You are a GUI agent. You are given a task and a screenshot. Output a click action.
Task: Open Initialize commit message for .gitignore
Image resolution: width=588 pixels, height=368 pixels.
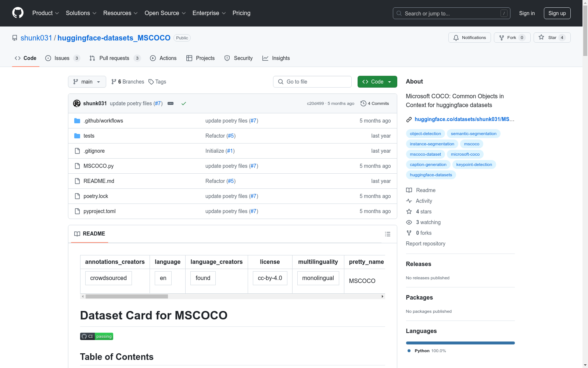(215, 151)
